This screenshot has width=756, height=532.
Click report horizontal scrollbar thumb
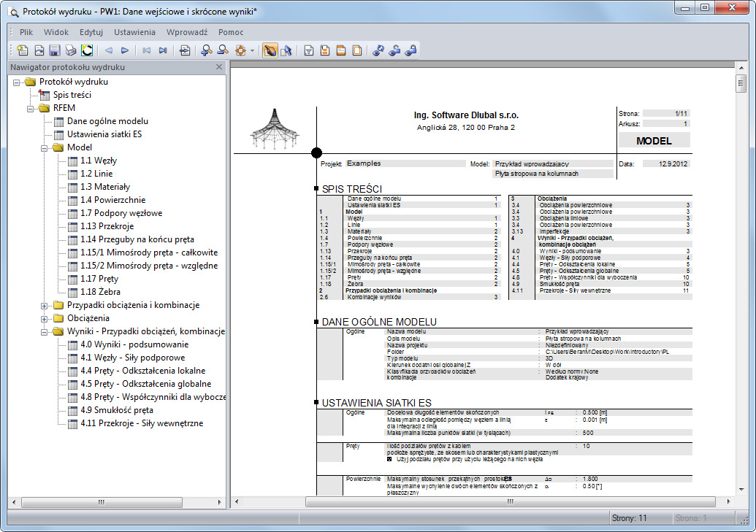511,501
